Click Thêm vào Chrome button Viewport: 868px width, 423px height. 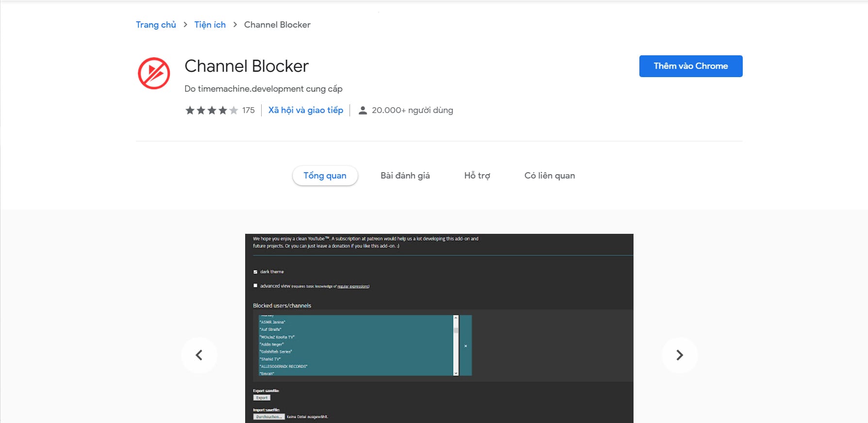(691, 66)
